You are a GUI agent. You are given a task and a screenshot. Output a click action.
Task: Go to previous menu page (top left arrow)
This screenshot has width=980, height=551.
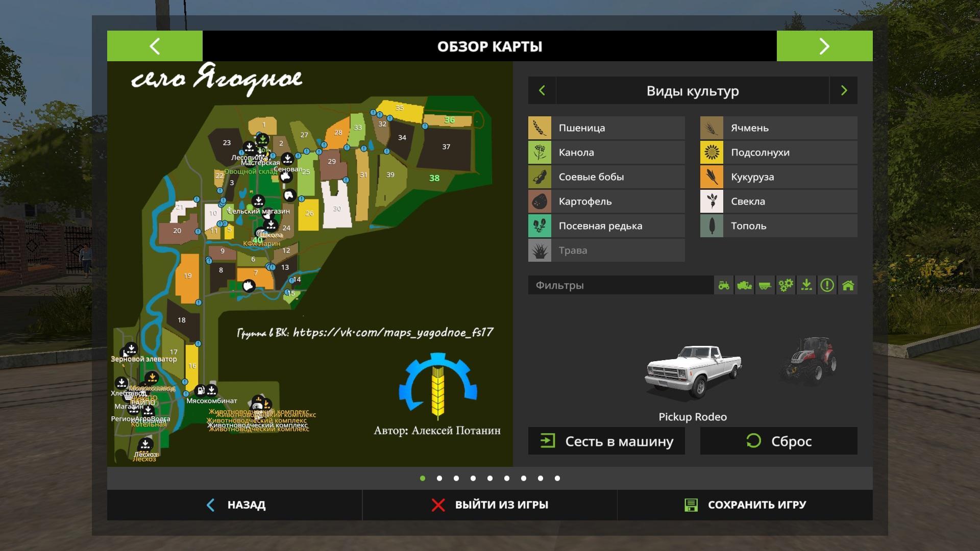pyautogui.click(x=155, y=46)
